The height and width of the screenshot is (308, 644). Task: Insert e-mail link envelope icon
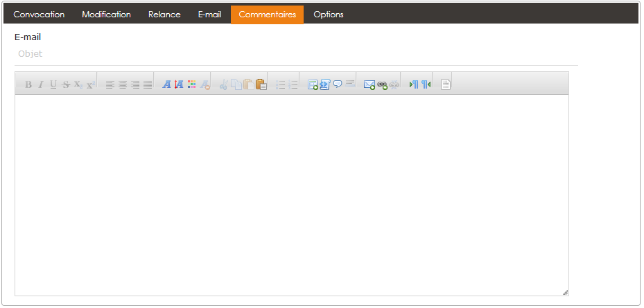[x=369, y=84]
